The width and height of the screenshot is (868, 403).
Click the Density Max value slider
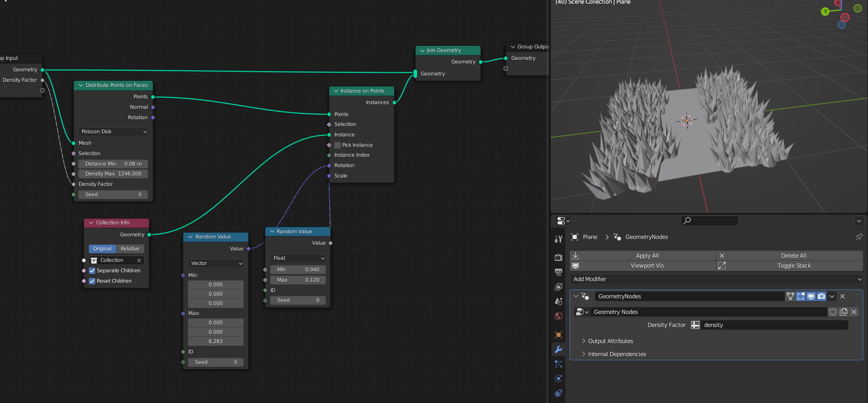pyautogui.click(x=113, y=174)
